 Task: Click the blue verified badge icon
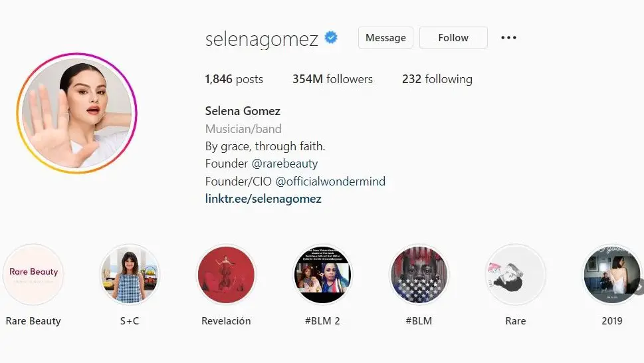331,38
